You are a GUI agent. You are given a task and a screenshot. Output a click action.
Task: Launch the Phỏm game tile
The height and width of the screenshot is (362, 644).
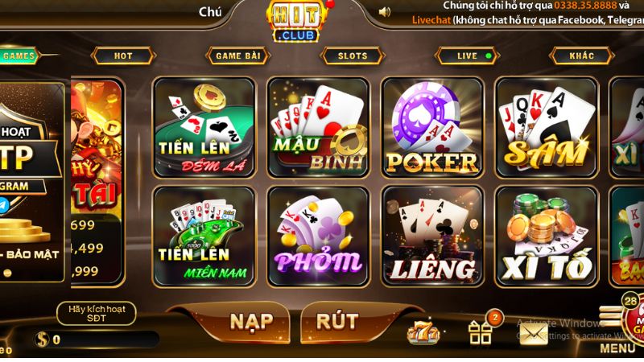click(x=318, y=237)
